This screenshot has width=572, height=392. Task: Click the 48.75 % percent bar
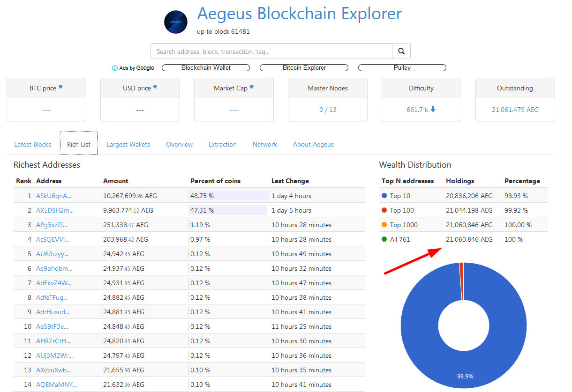tap(228, 196)
